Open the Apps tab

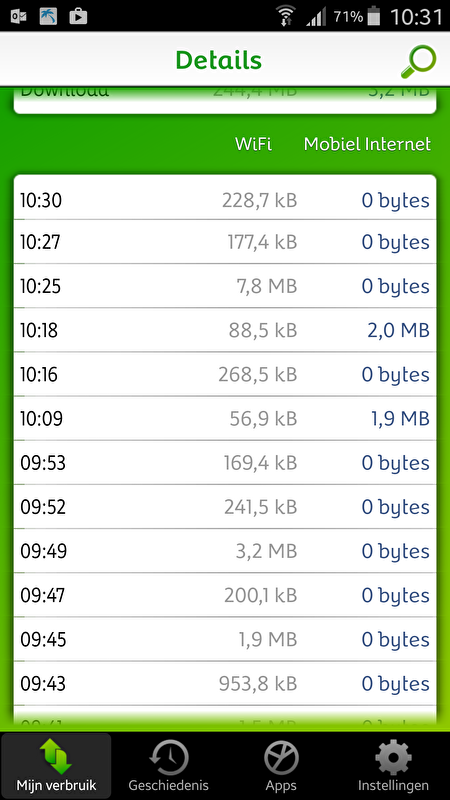(281, 766)
